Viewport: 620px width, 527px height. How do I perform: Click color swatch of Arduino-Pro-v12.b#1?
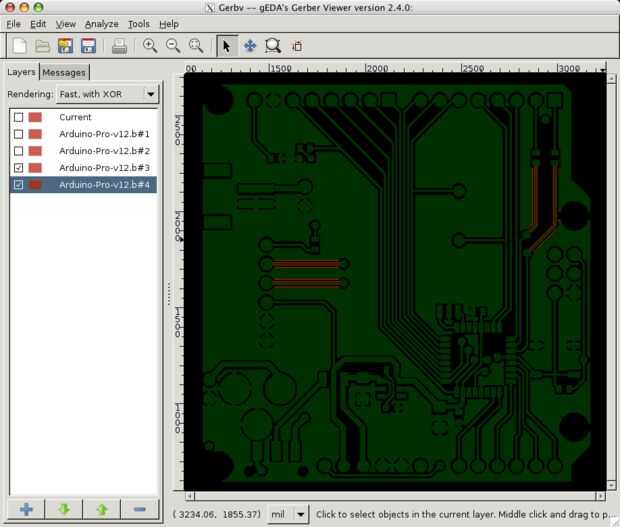[x=35, y=134]
